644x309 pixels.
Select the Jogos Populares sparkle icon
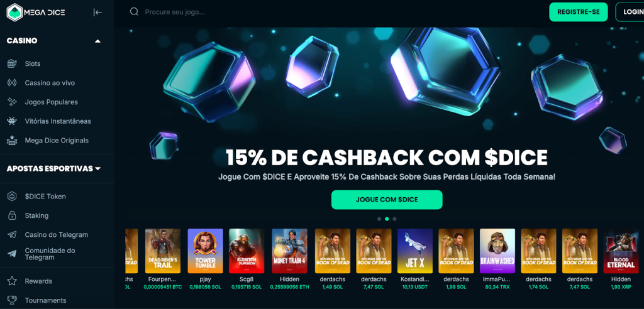(12, 102)
